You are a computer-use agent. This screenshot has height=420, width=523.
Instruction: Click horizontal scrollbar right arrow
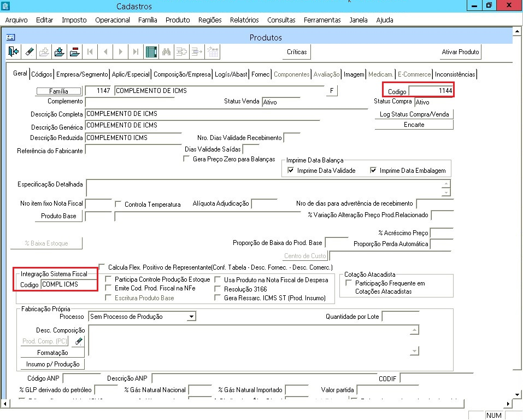pyautogui.click(x=508, y=404)
